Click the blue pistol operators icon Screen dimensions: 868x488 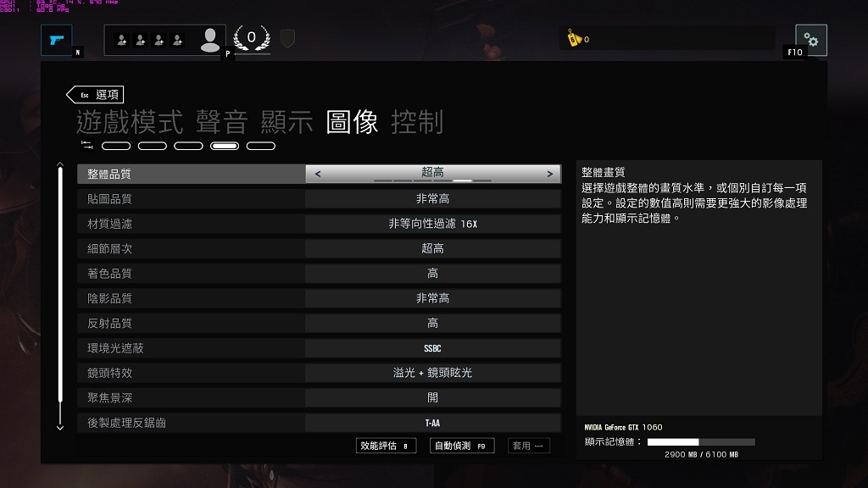[57, 40]
